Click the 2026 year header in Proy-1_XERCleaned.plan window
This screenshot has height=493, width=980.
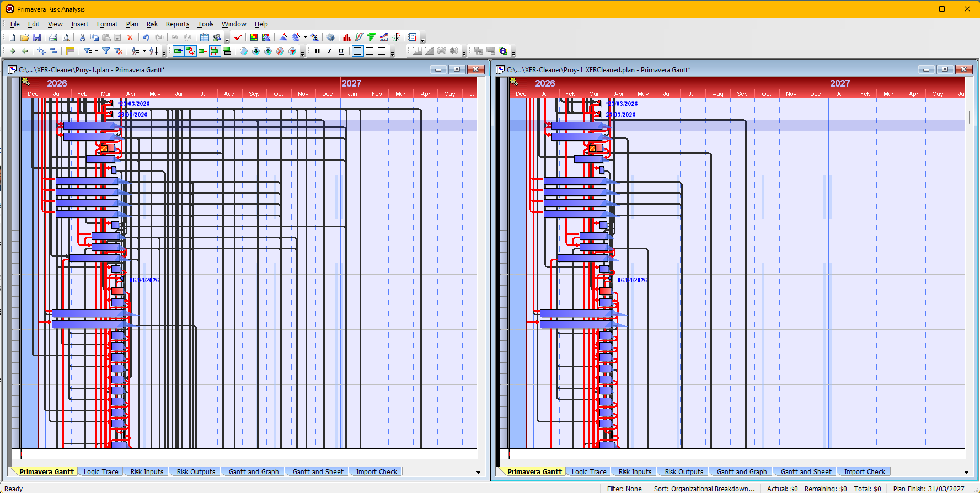click(x=545, y=83)
